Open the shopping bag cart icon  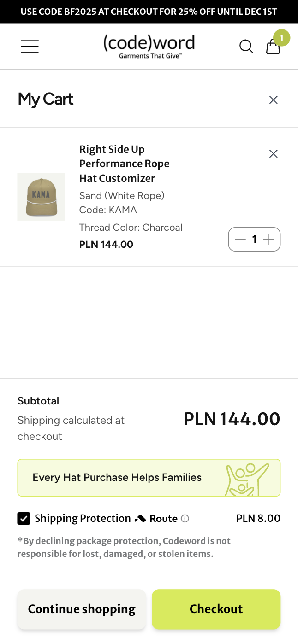pyautogui.click(x=273, y=47)
